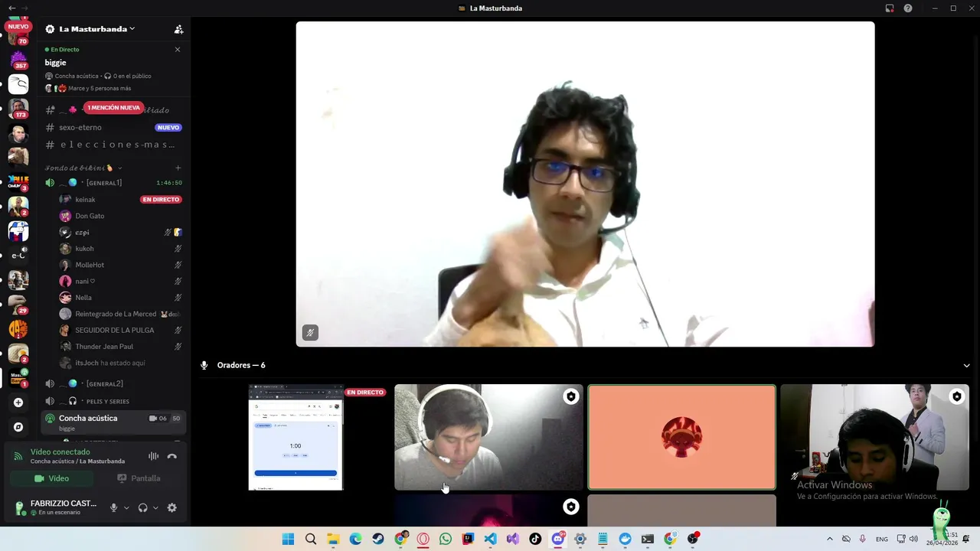Close the En Directo biggie stage banner

point(178,50)
